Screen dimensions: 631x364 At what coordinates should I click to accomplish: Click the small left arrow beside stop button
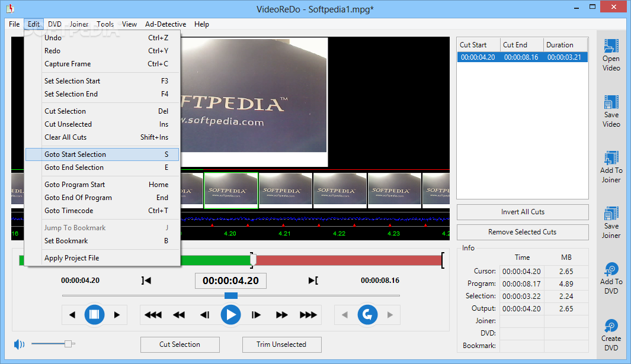72,315
